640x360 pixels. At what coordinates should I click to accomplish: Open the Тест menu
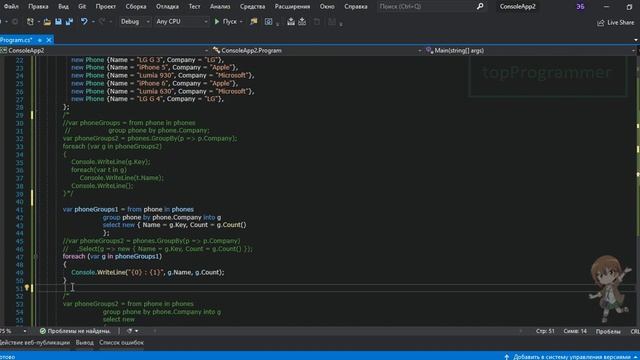[194, 7]
